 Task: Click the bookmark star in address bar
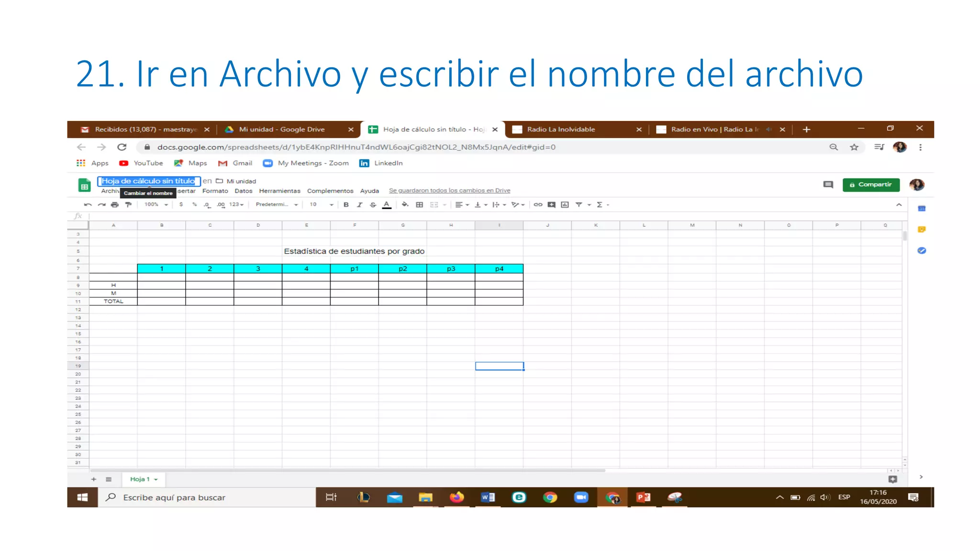(x=854, y=147)
